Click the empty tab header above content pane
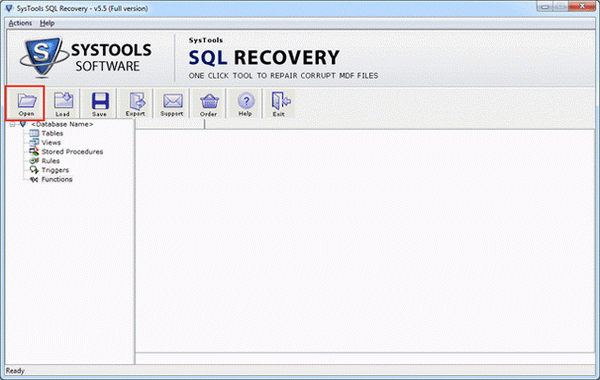 170,124
